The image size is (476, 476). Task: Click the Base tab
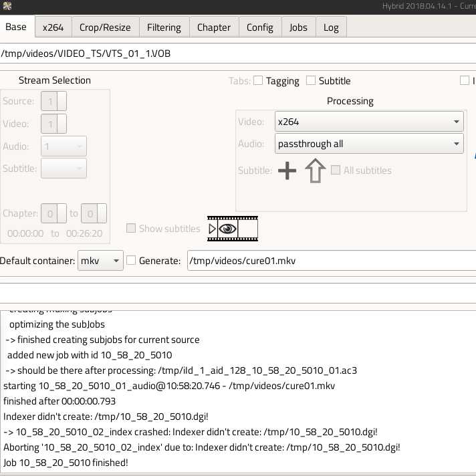point(17,27)
